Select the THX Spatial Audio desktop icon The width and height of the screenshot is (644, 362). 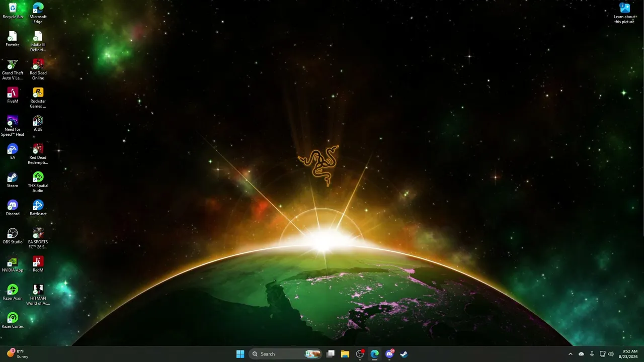click(38, 183)
